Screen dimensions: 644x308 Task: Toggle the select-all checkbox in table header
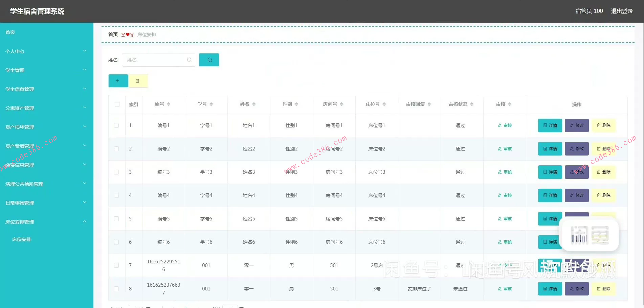117,104
